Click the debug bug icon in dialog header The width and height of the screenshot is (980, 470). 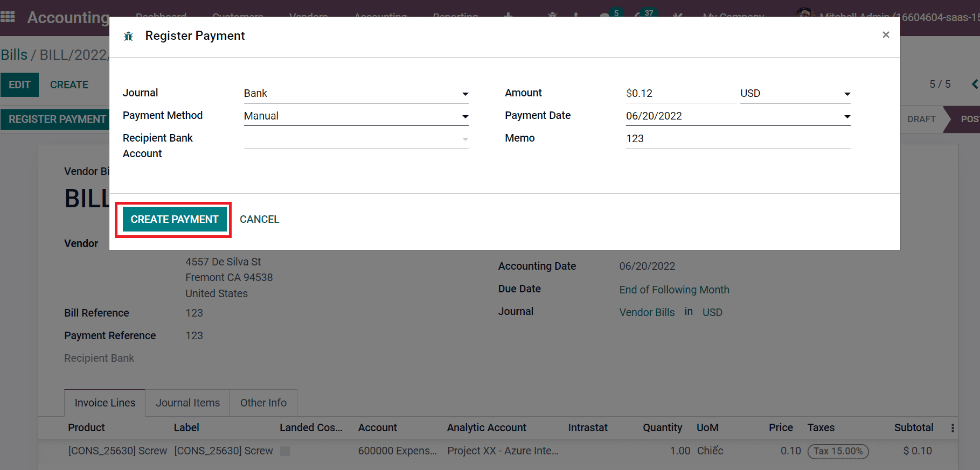pos(128,36)
